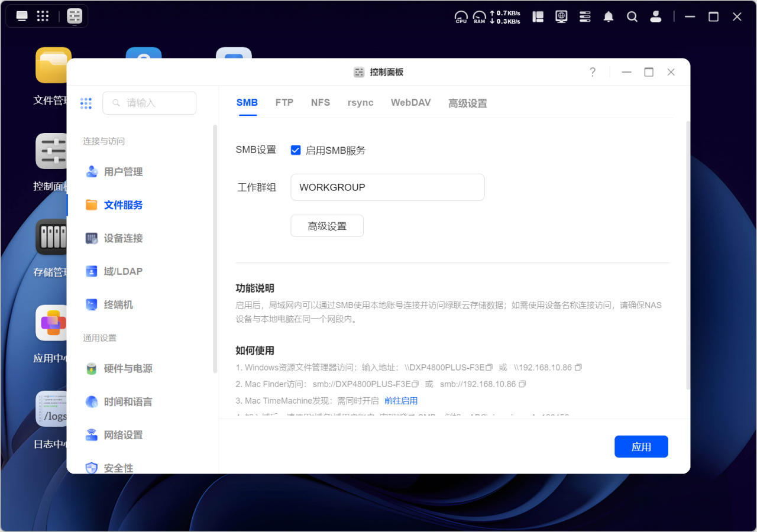Switch to the SMB tab

click(x=247, y=103)
